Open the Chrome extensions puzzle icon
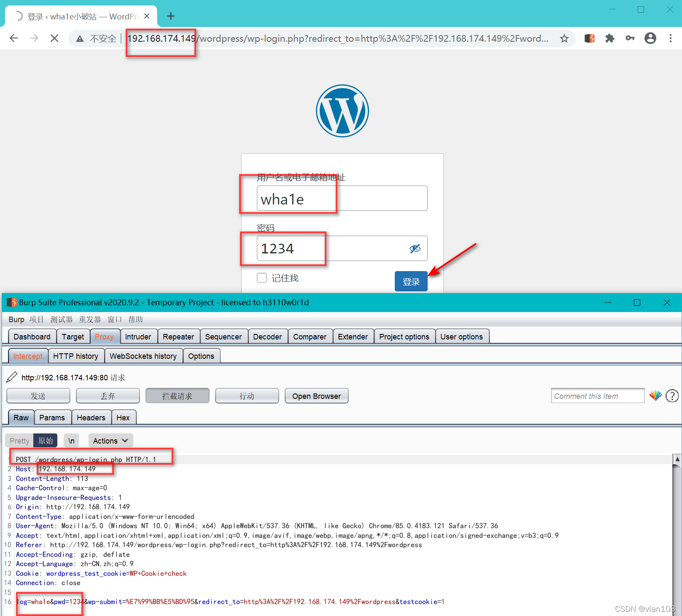 click(610, 38)
